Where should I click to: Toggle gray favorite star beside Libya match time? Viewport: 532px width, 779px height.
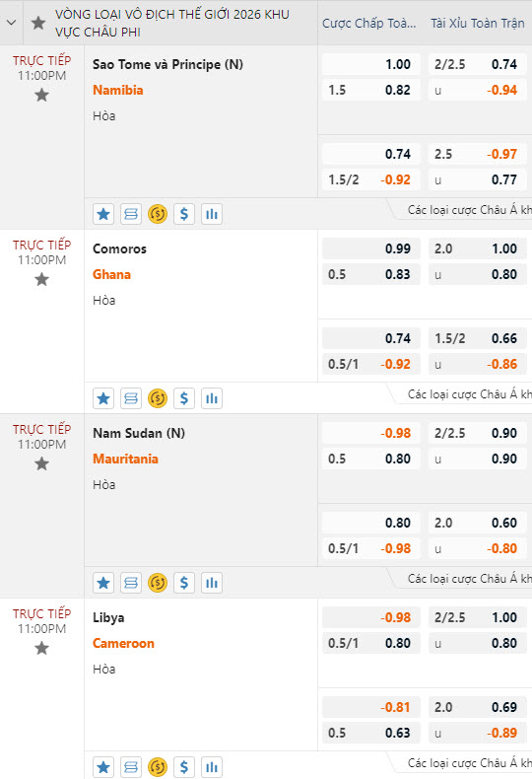[x=41, y=648]
